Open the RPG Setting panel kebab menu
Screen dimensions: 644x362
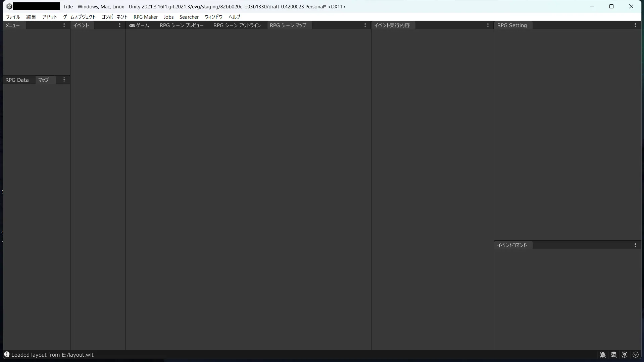(635, 25)
